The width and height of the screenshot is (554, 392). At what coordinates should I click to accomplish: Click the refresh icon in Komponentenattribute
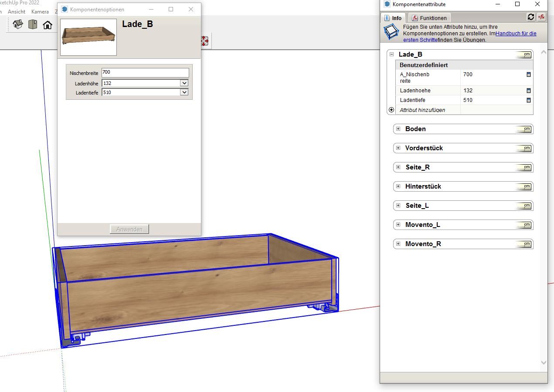tap(530, 17)
